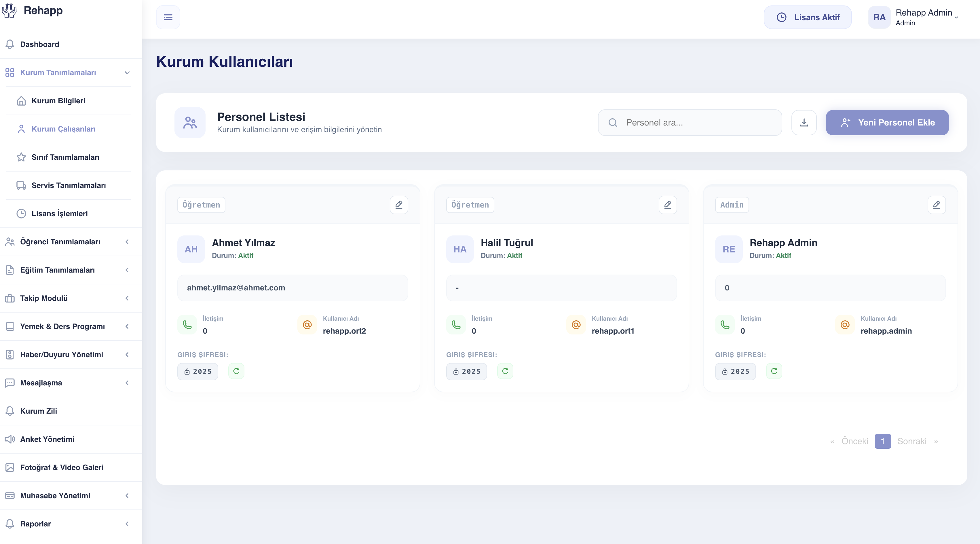Screen dimensions: 980x544
Task: Open Lisans İşlemleri page
Action: pyautogui.click(x=69, y=213)
